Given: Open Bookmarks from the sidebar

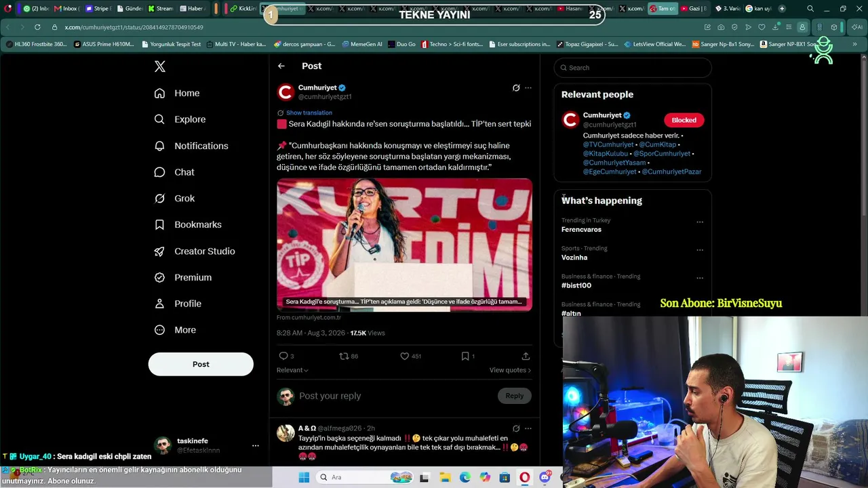Looking at the screenshot, I should 188,224.
